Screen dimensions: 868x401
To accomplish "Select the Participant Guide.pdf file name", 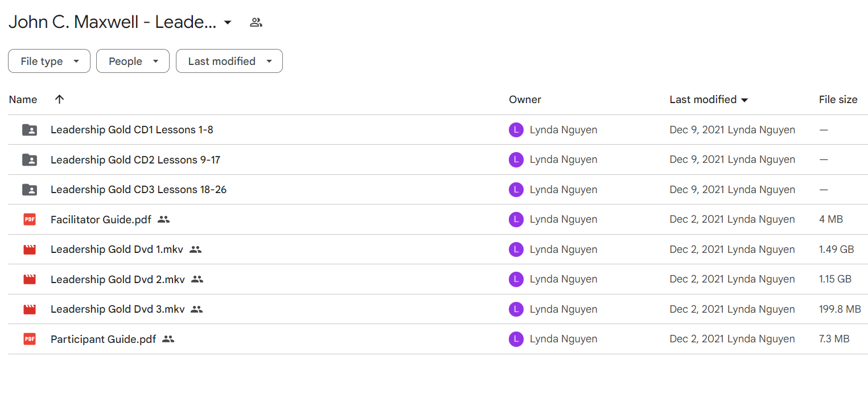I will 103,339.
